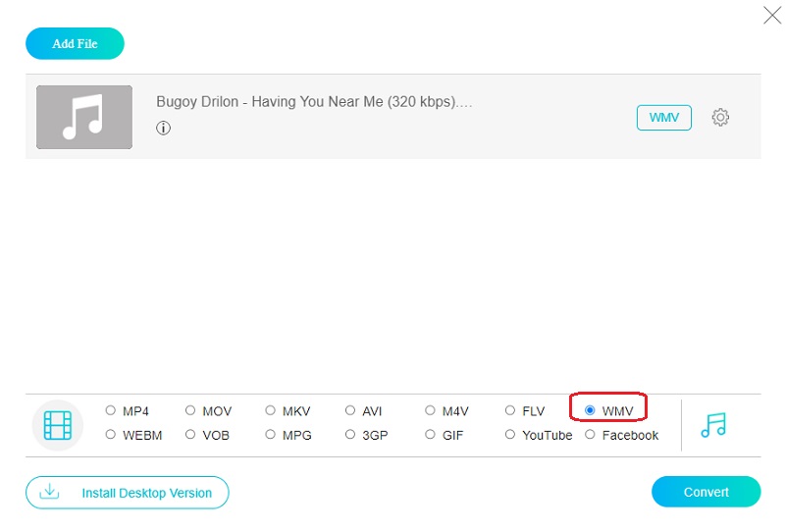Choose the MOV format option
This screenshot has height=532, width=785.
pos(190,411)
